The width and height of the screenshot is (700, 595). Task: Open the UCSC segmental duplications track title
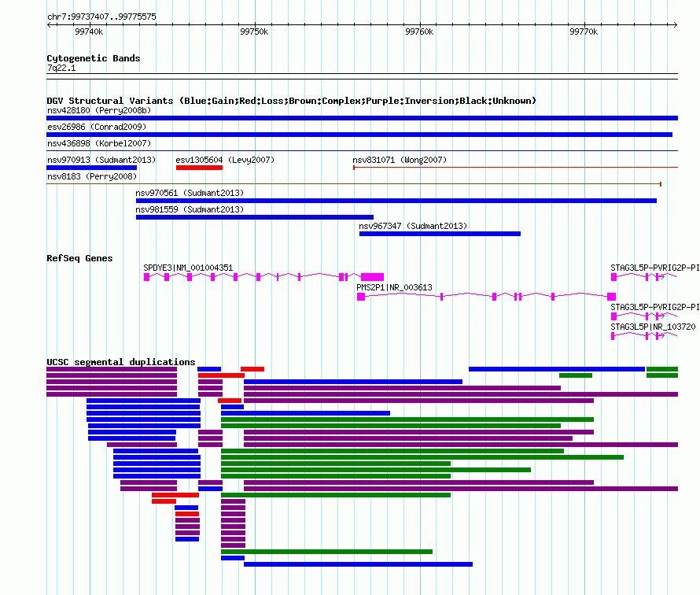tap(121, 362)
